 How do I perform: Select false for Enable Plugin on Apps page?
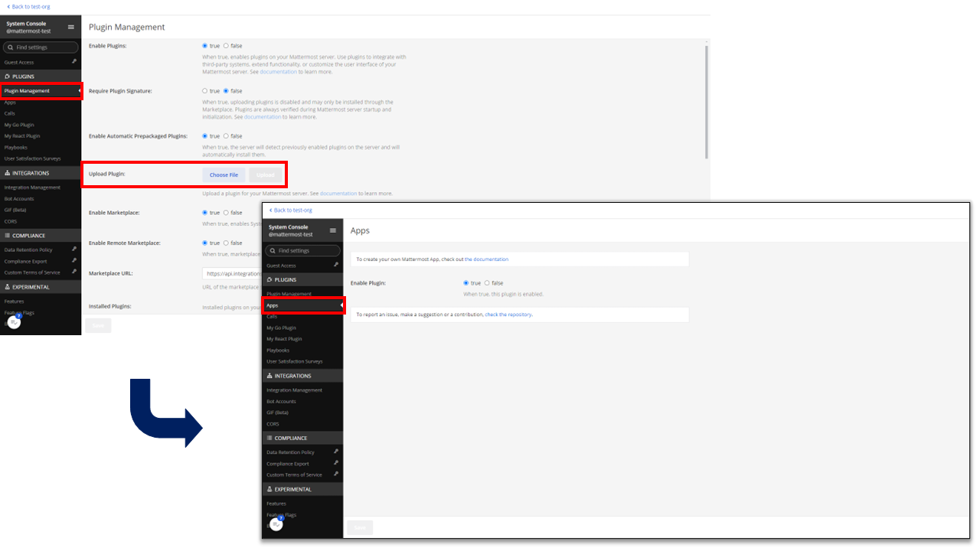pos(485,282)
